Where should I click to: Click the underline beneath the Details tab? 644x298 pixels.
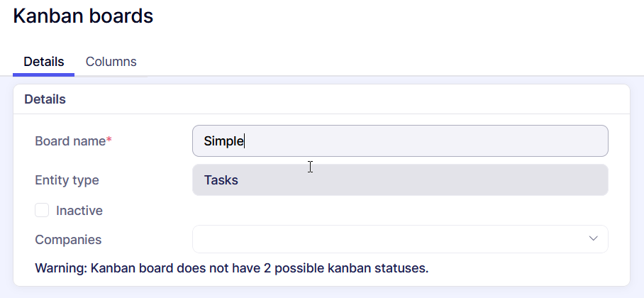43,74
